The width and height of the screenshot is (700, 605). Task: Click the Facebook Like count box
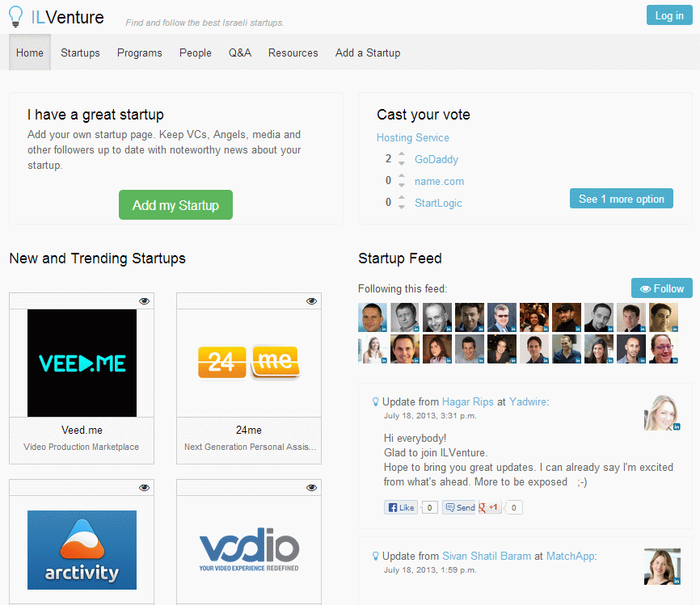click(x=429, y=507)
